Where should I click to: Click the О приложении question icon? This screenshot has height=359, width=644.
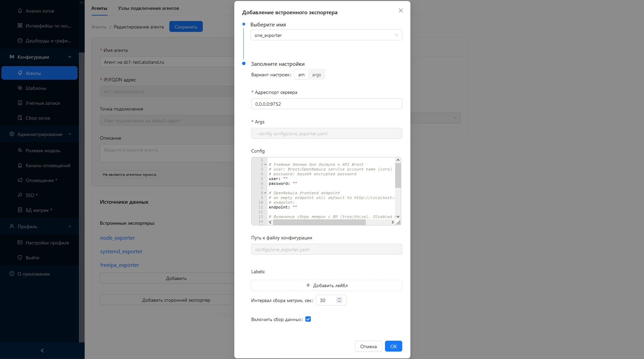click(x=12, y=274)
